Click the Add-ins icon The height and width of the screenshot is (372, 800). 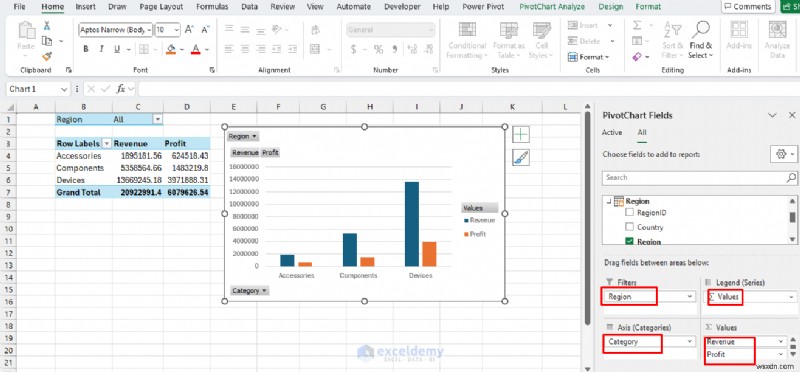point(739,30)
